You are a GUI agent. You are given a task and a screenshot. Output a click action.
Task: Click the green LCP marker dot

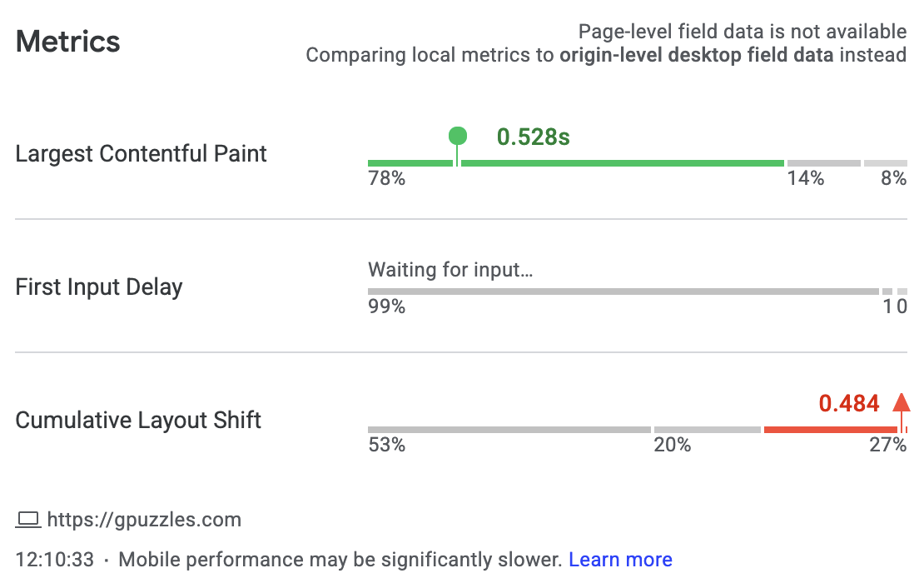[x=457, y=136]
